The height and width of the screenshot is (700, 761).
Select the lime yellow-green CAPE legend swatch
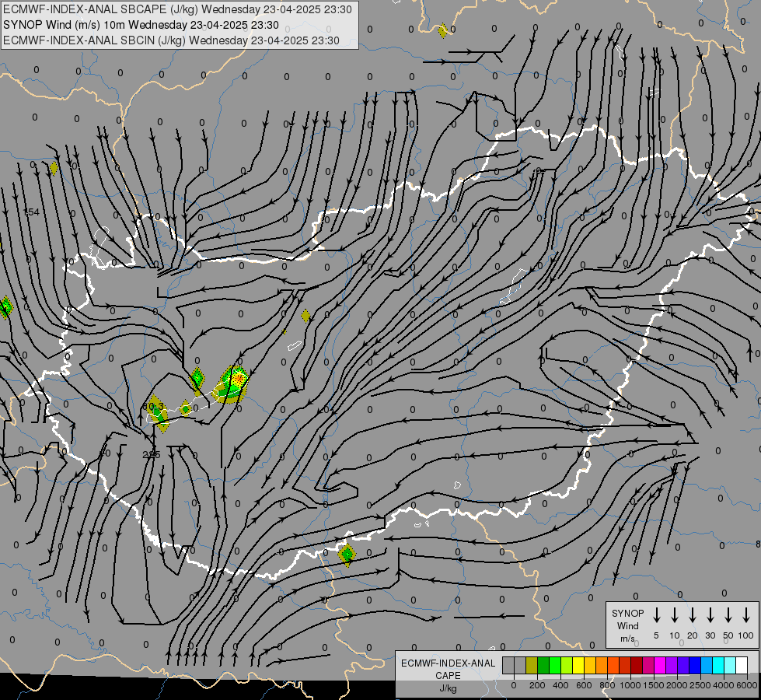coord(567,665)
